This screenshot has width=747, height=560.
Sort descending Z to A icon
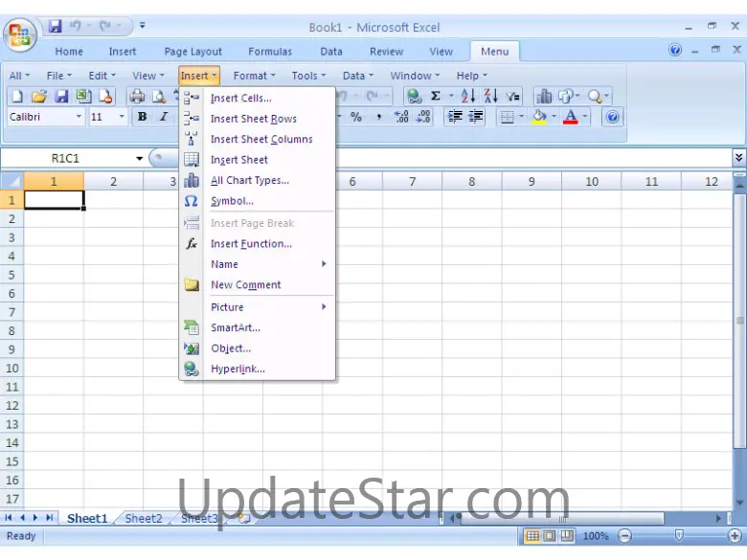point(490,96)
